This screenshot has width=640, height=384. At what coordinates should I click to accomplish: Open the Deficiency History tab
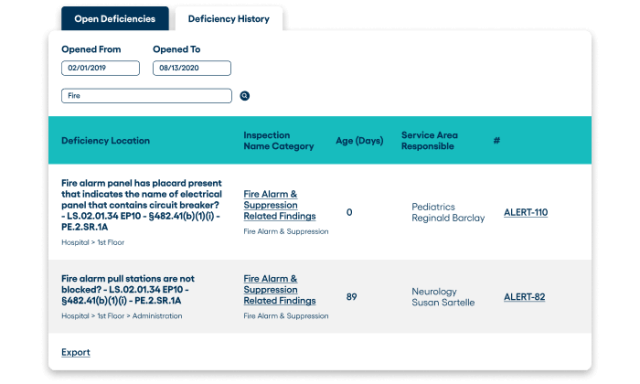229,19
